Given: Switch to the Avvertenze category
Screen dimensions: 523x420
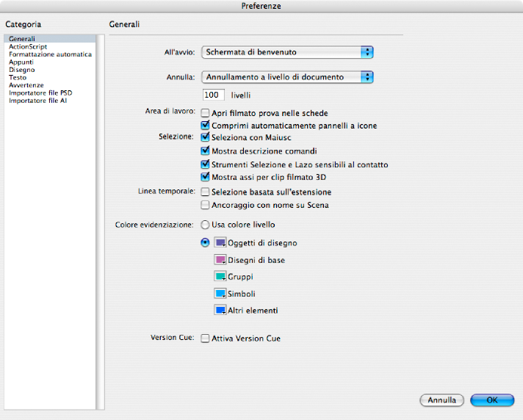Looking at the screenshot, I should point(26,85).
